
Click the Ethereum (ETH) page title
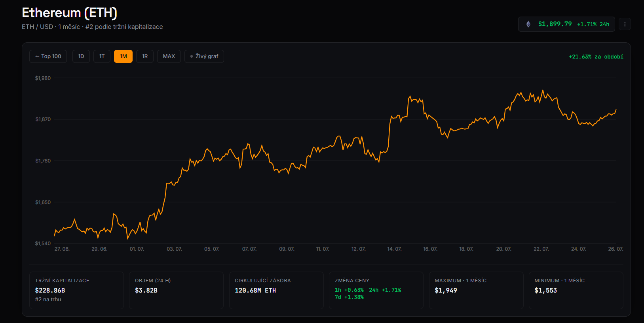click(69, 13)
